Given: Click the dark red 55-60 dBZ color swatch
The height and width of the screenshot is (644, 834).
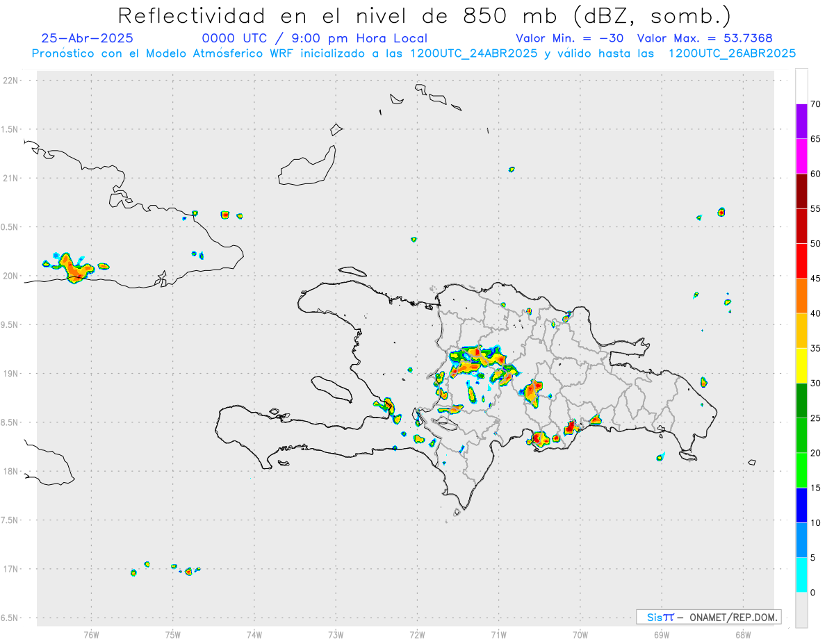Looking at the screenshot, I should [x=801, y=191].
